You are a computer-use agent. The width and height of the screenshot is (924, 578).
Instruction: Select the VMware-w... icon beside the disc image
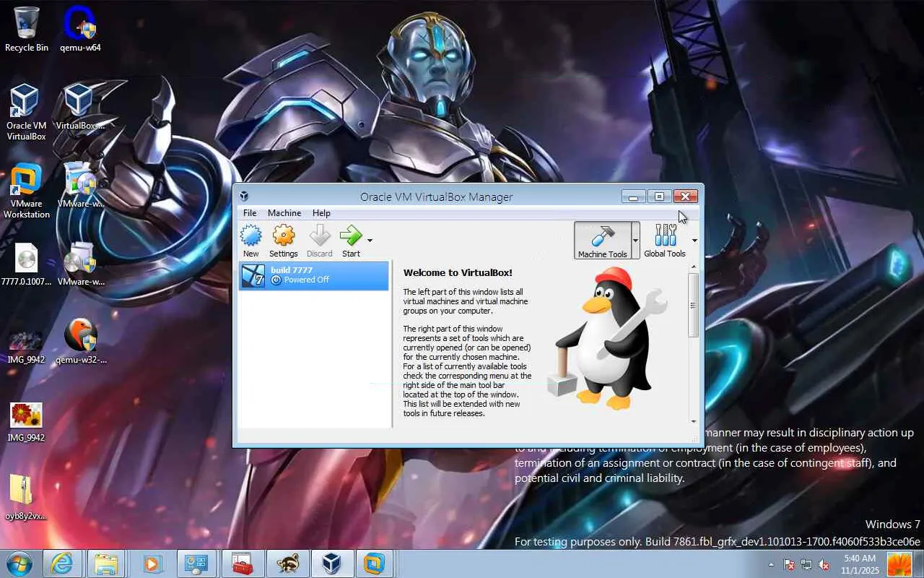[80, 264]
